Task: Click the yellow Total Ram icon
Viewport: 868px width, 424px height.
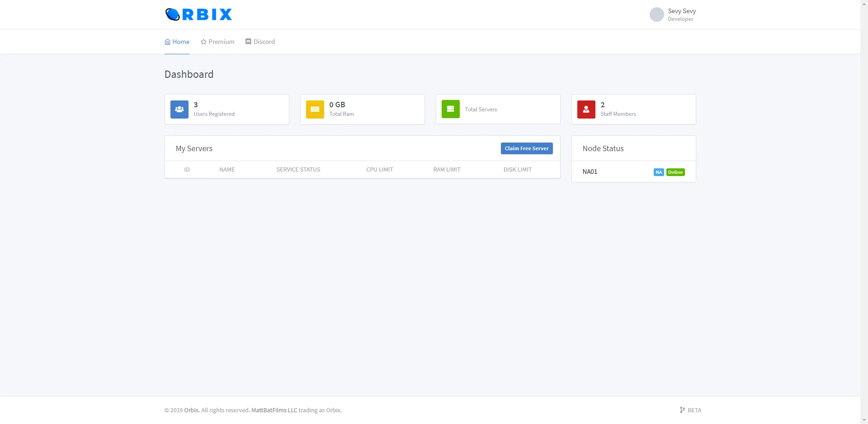Action: [315, 110]
